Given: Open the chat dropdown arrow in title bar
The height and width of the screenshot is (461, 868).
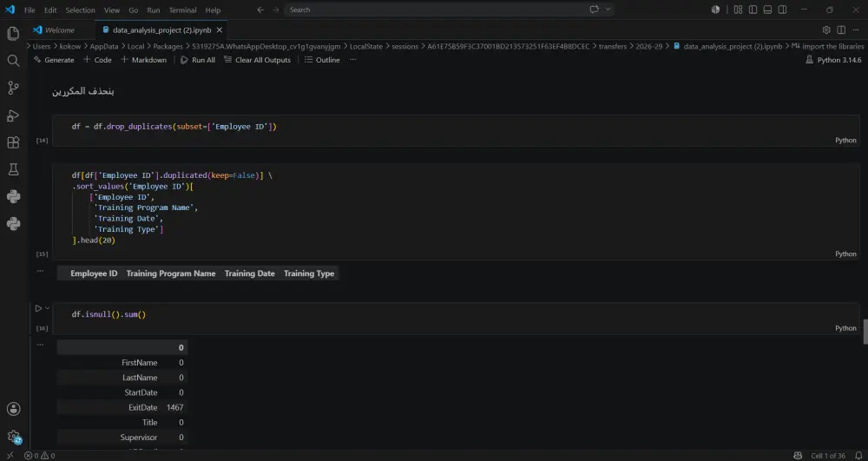Looking at the screenshot, I should pos(608,10).
